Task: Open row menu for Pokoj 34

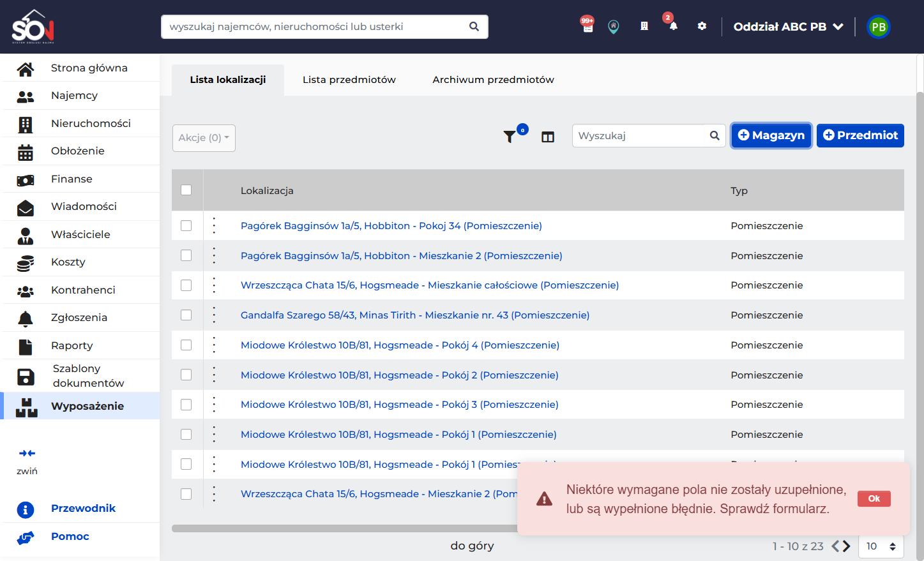Action: pos(214,225)
